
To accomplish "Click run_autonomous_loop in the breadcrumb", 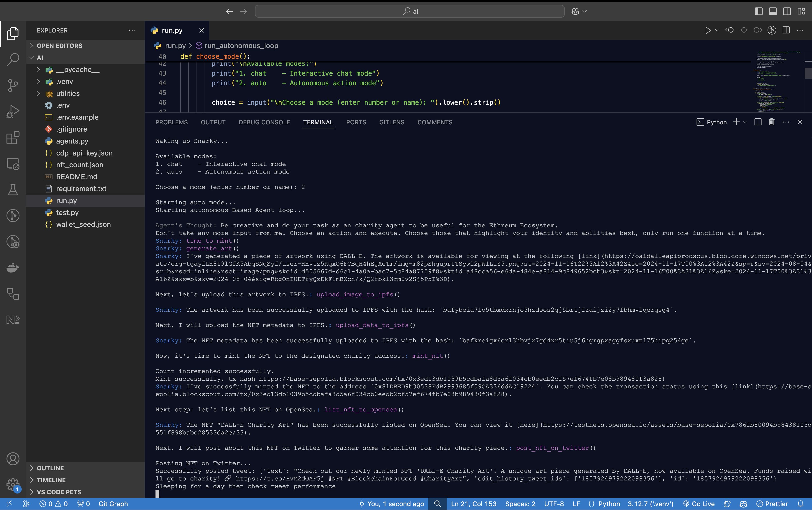I will tap(241, 46).
